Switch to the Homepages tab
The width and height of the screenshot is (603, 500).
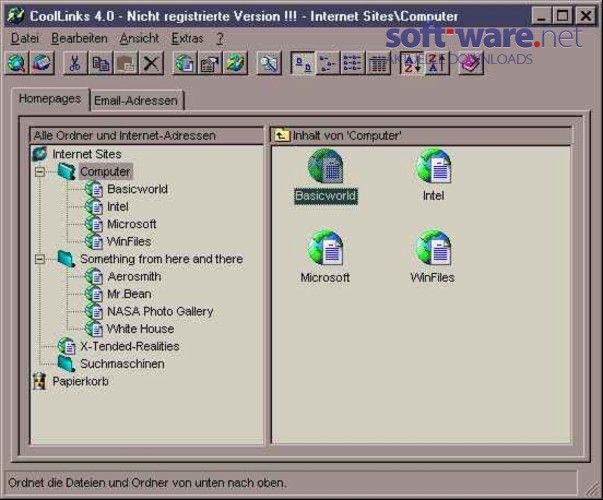click(50, 99)
